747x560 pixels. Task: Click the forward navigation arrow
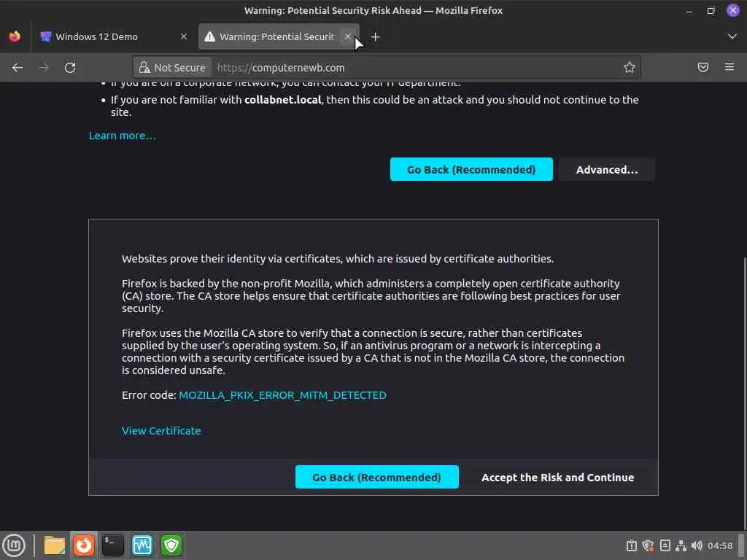(43, 68)
